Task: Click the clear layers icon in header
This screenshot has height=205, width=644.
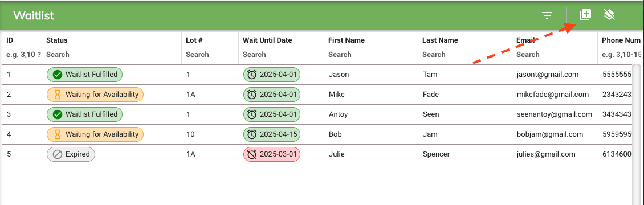Action: [609, 15]
